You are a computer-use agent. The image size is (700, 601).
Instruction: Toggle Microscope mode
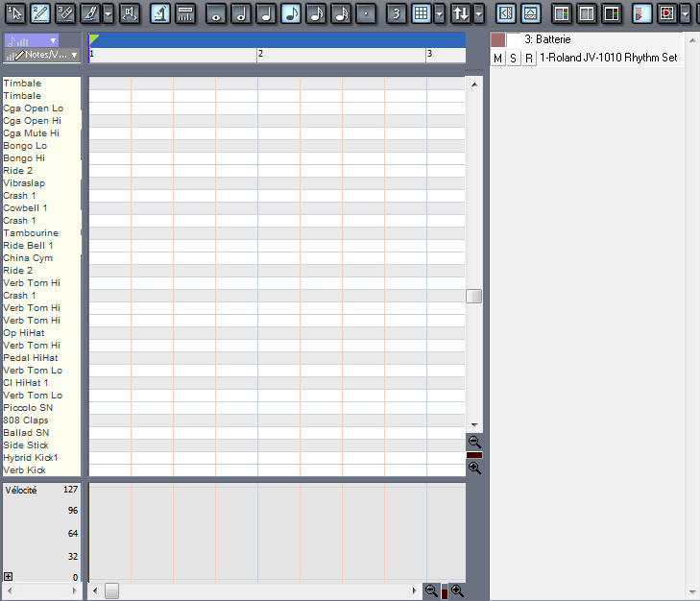159,13
